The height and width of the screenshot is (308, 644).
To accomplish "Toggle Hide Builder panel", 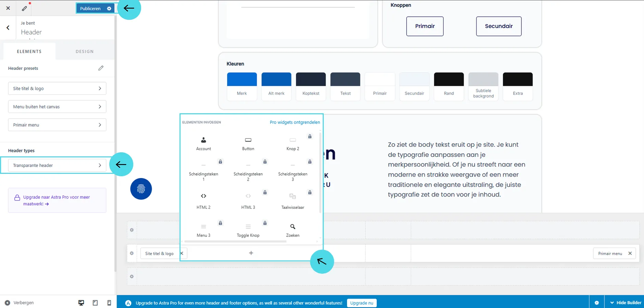I will [625, 303].
